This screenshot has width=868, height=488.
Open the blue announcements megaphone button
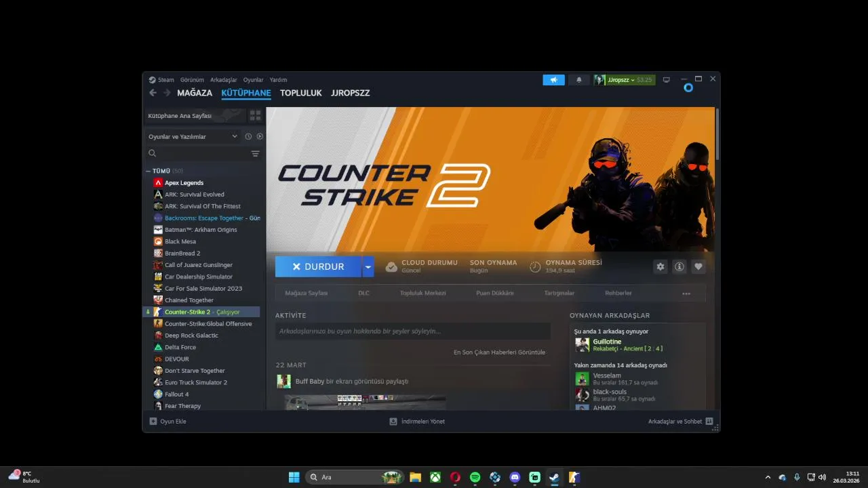(553, 80)
